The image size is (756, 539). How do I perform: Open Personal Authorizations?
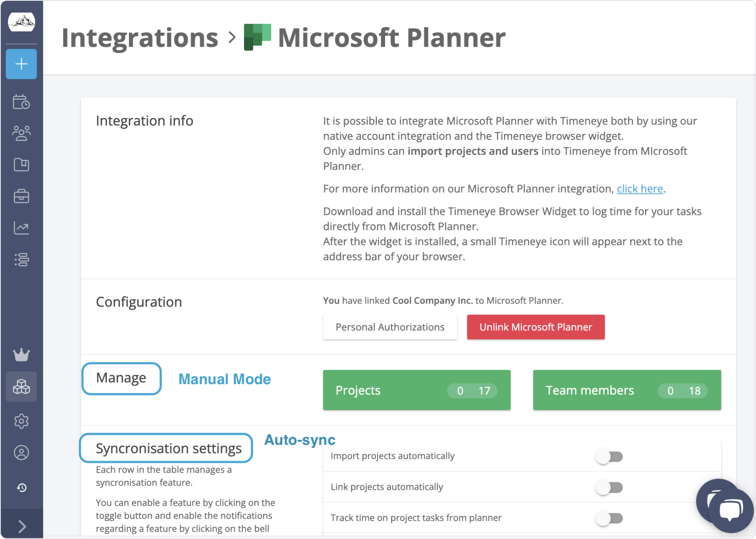point(390,327)
